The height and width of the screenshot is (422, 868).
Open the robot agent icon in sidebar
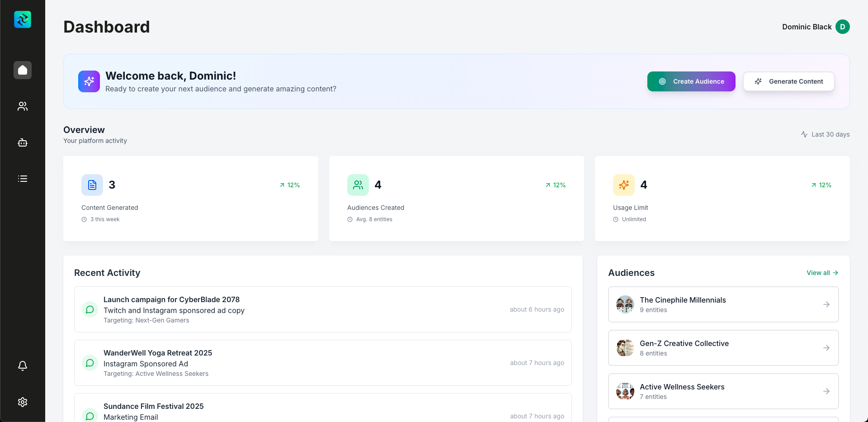[x=23, y=142]
